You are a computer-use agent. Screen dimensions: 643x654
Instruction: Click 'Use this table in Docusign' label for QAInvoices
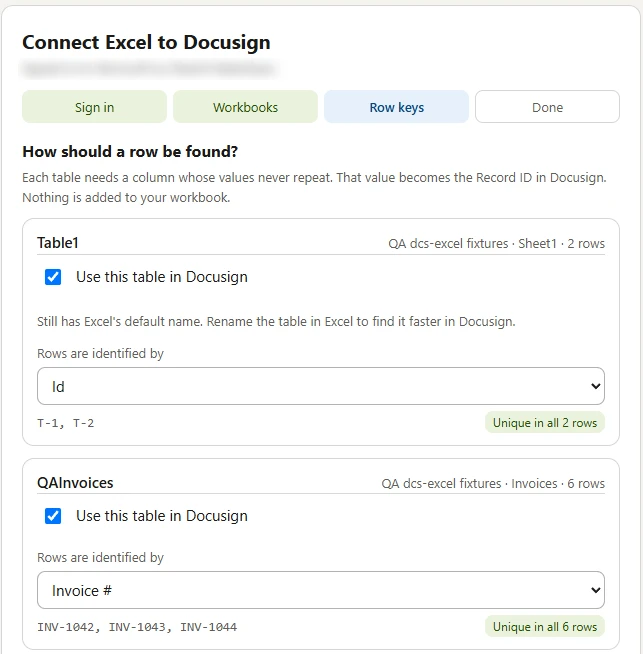162,516
